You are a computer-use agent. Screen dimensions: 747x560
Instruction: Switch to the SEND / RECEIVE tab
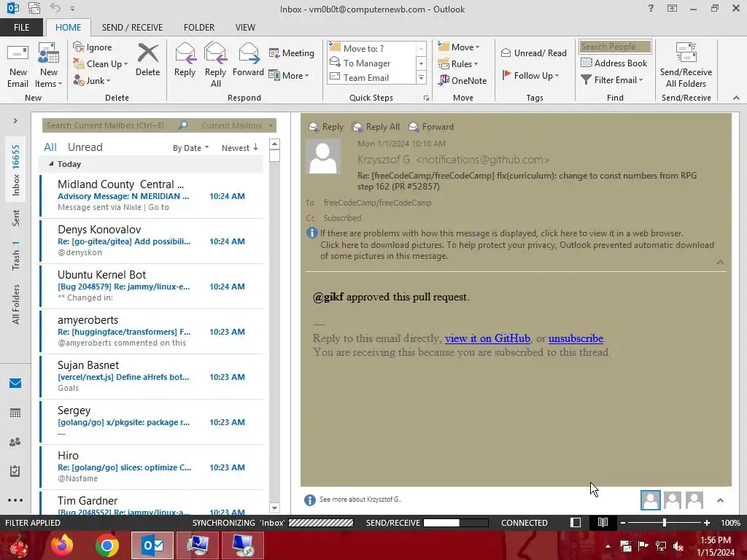coord(133,27)
